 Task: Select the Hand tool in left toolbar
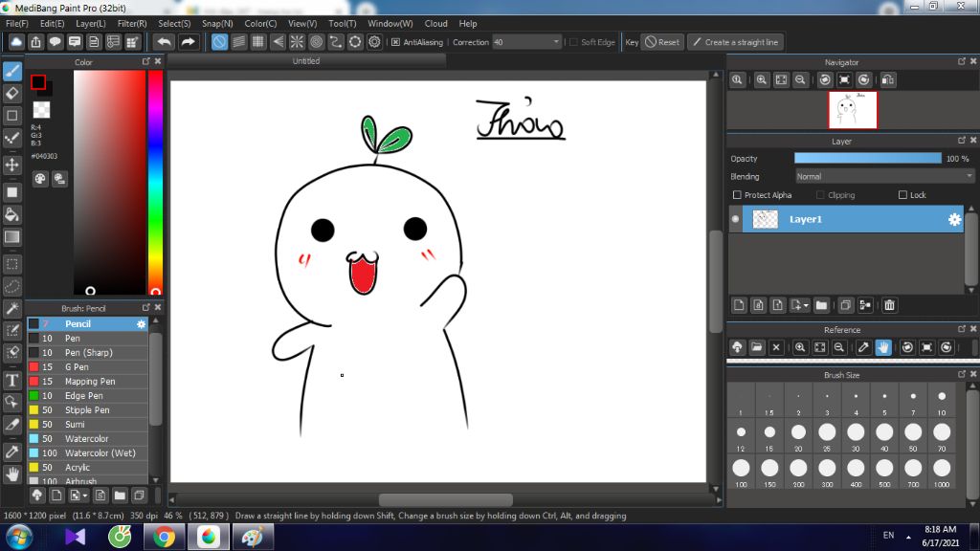click(x=11, y=474)
